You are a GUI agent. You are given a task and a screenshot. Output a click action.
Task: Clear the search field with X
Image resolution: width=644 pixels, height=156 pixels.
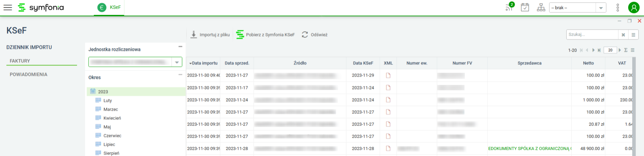pos(623,35)
